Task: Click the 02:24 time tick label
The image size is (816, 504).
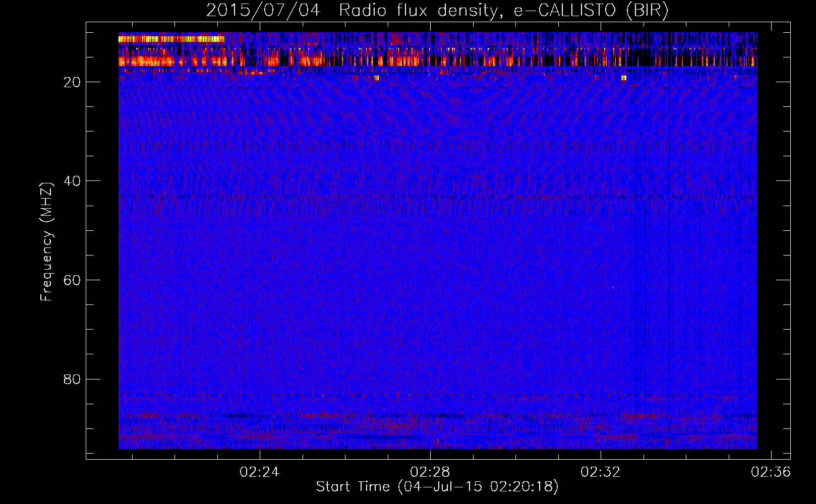Action: coord(259,472)
